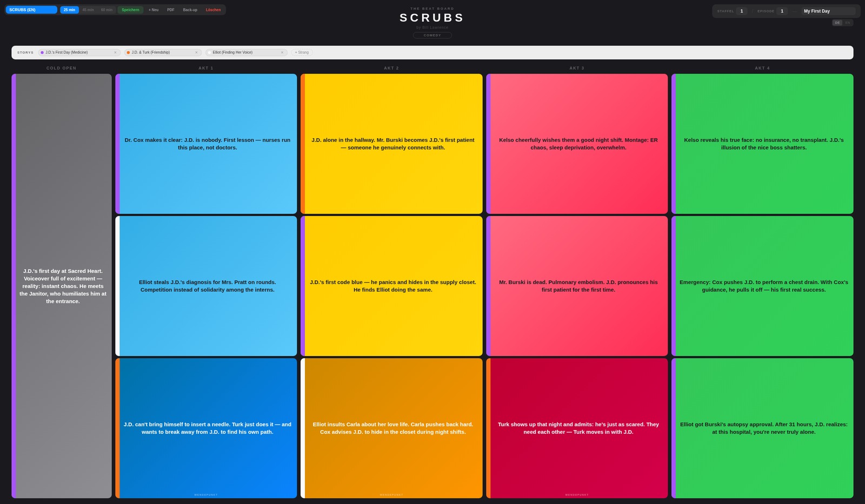
Task: Select card 'Elliot insults Carla about her love life'
Action: click(391, 428)
